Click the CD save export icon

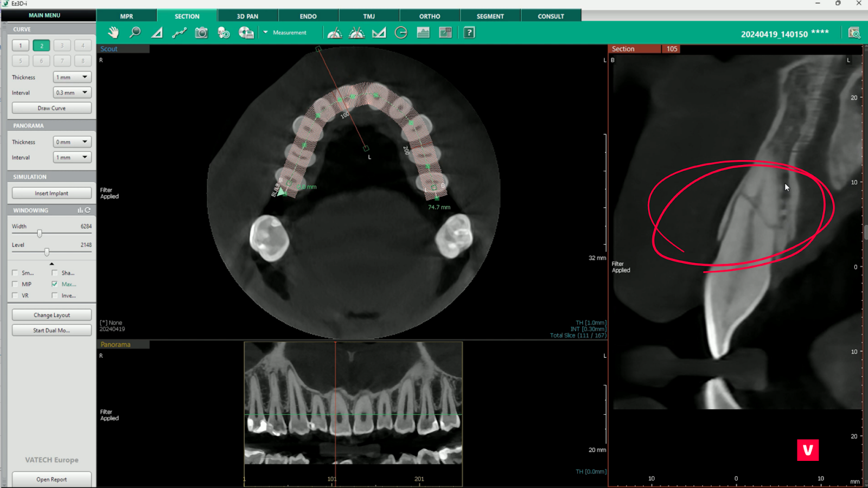point(246,33)
